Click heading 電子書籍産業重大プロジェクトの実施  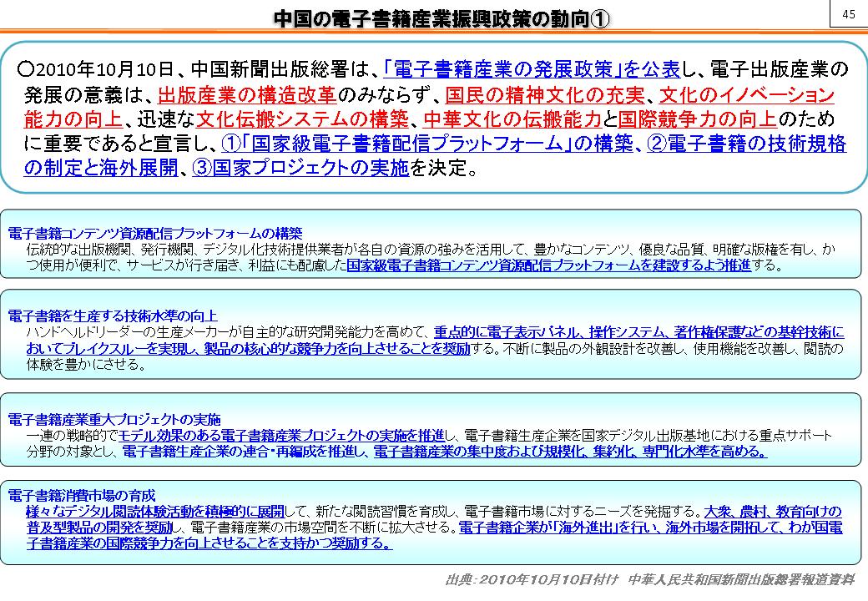(x=114, y=420)
